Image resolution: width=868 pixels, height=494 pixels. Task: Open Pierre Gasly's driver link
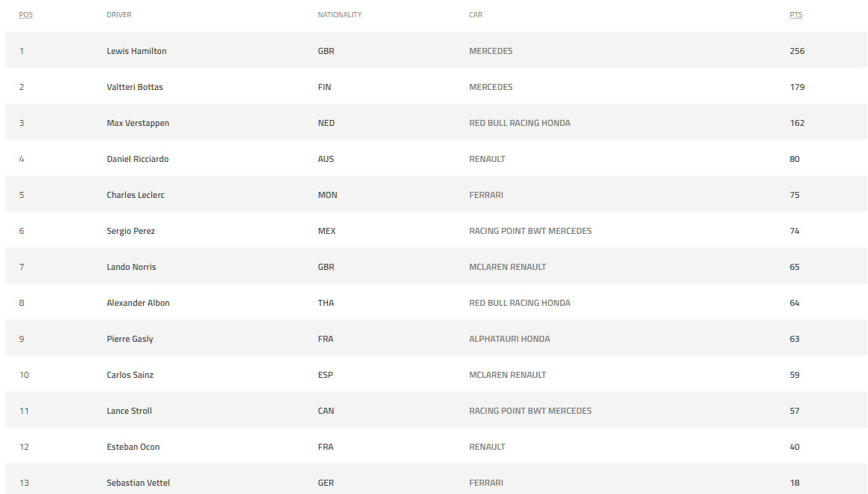click(130, 339)
